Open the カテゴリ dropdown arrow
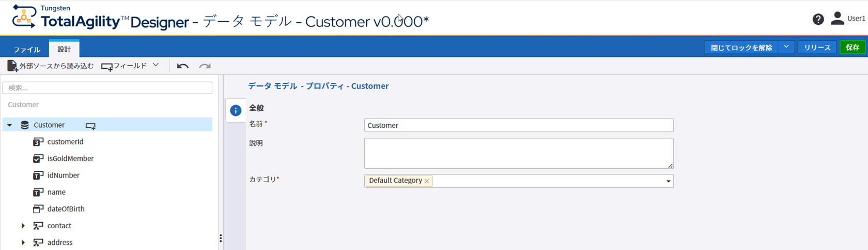Image resolution: width=868 pixels, height=250 pixels. pyautogui.click(x=668, y=181)
